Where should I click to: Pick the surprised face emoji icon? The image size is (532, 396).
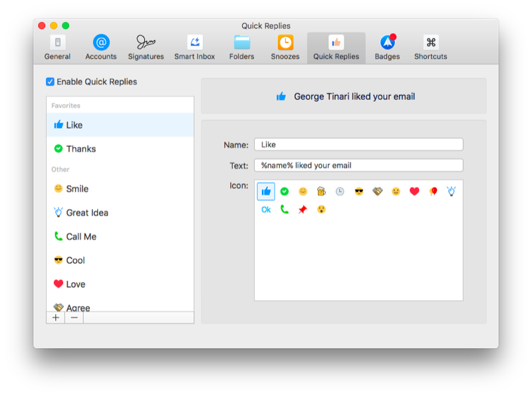click(x=321, y=210)
